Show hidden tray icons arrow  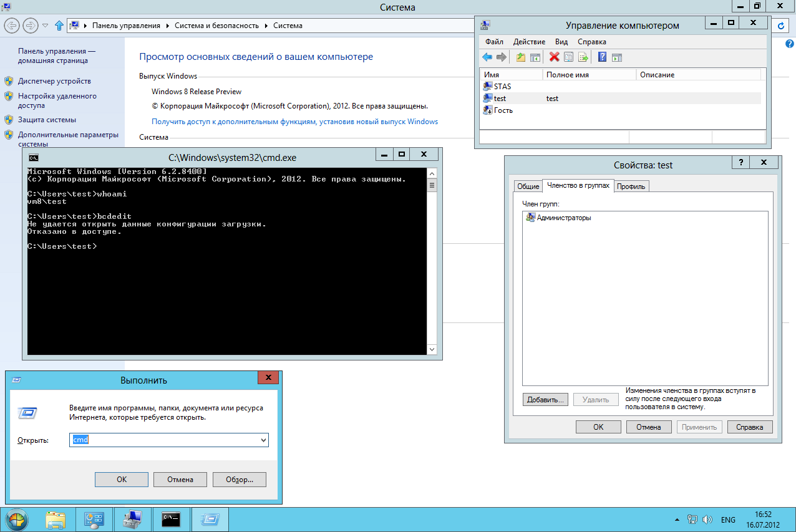(x=677, y=520)
